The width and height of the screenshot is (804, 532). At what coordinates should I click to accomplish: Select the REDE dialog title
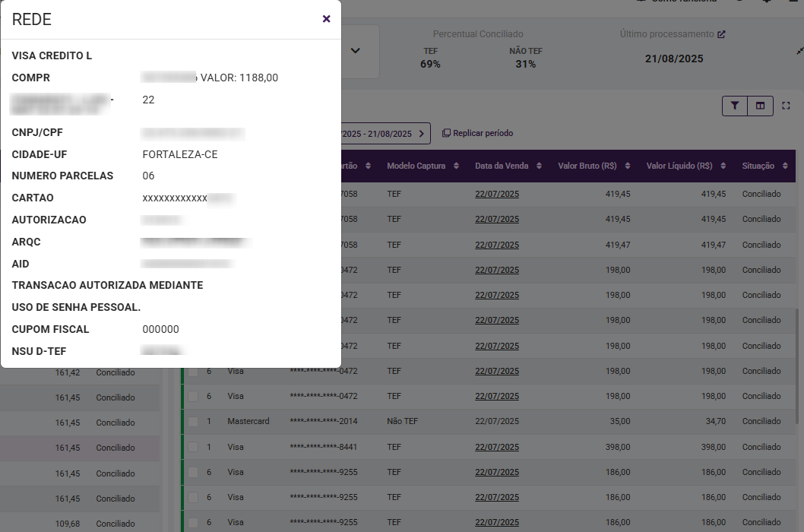[x=32, y=20]
